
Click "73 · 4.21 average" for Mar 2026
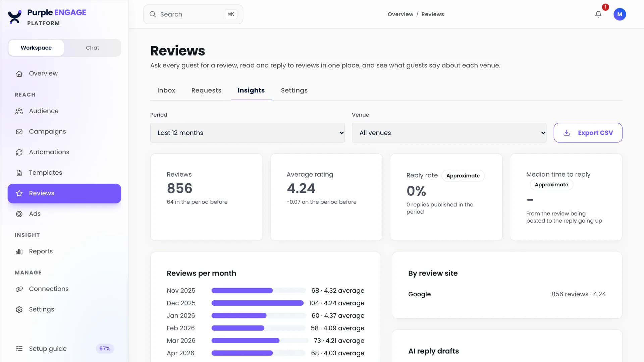[x=339, y=341]
